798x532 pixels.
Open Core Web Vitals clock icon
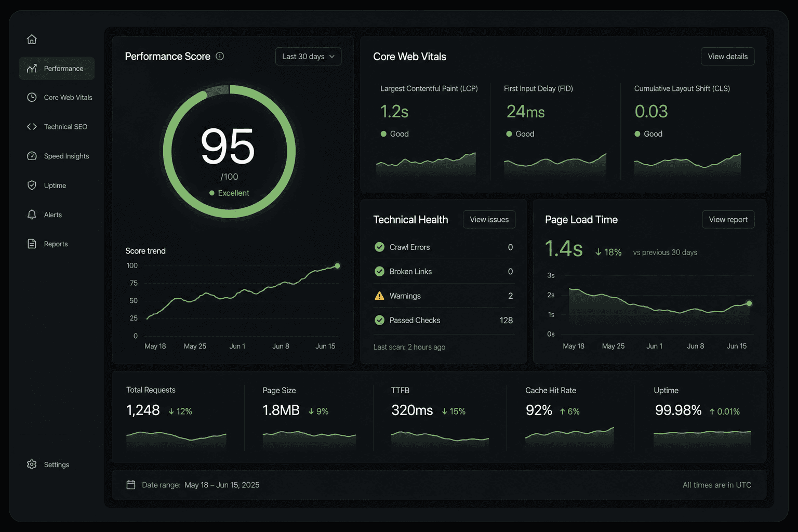tap(32, 97)
